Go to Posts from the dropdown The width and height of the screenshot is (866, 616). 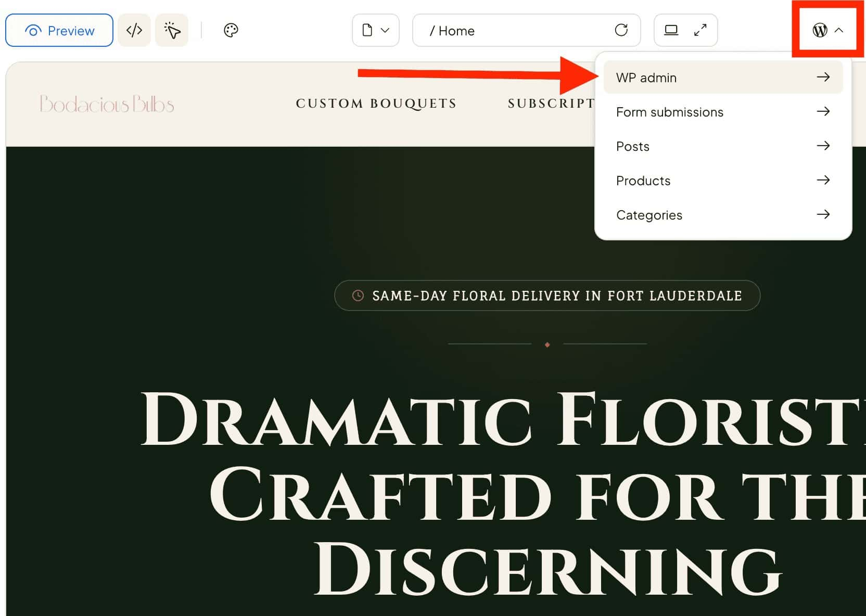723,146
